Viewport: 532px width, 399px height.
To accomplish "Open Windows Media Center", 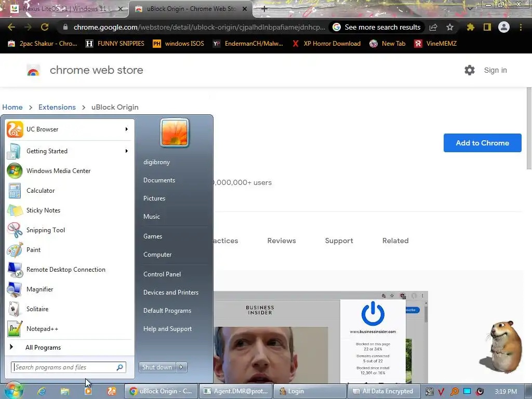I will click(70, 170).
